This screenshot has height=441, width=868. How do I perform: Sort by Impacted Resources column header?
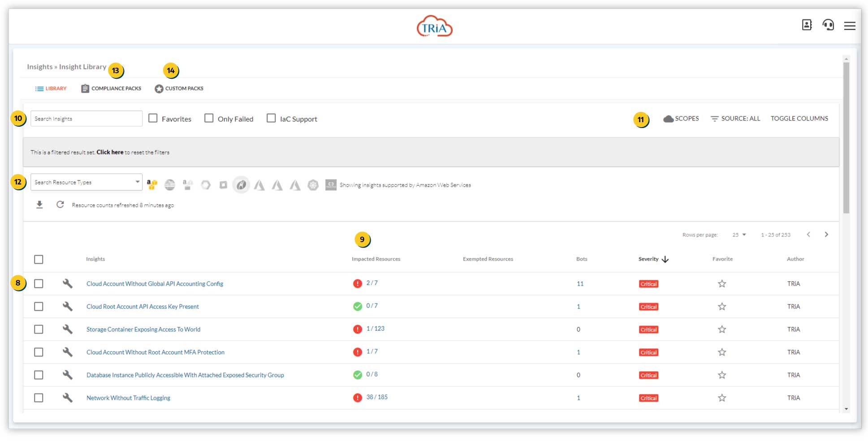pos(376,259)
